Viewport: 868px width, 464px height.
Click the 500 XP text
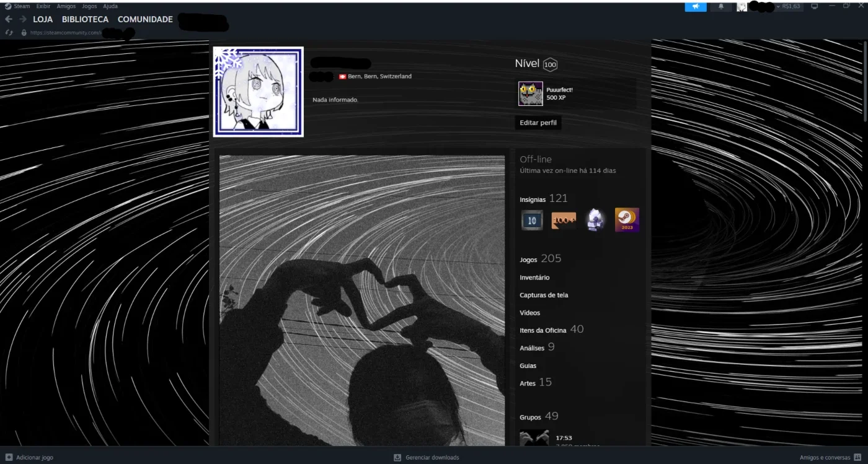556,98
